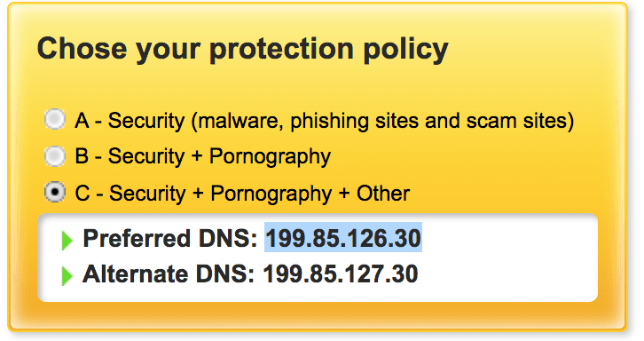Click the Alternate DNS address 199.85.127.30
This screenshot has width=644, height=341.
point(341,274)
